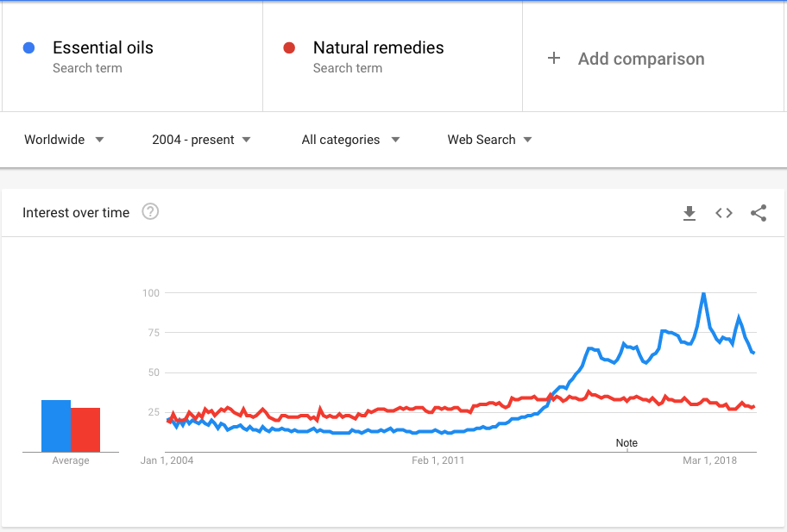787x532 pixels.
Task: Click the plus icon to add comparison
Action: click(x=554, y=59)
